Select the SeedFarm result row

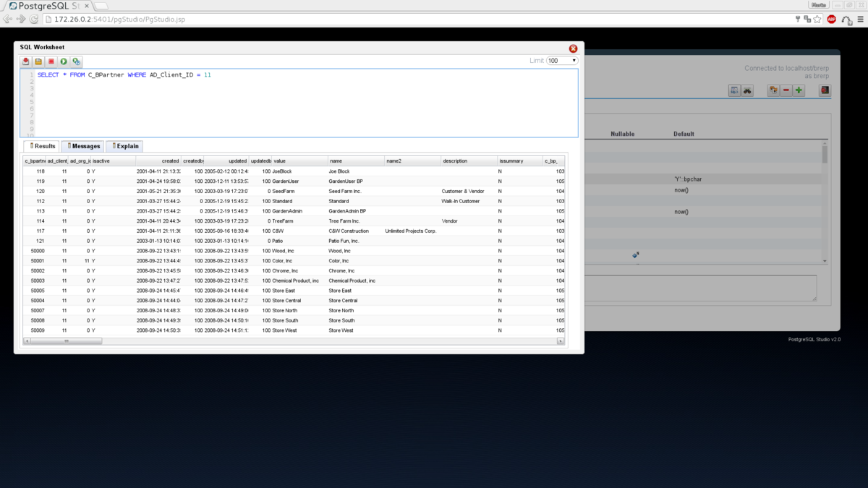point(289,191)
